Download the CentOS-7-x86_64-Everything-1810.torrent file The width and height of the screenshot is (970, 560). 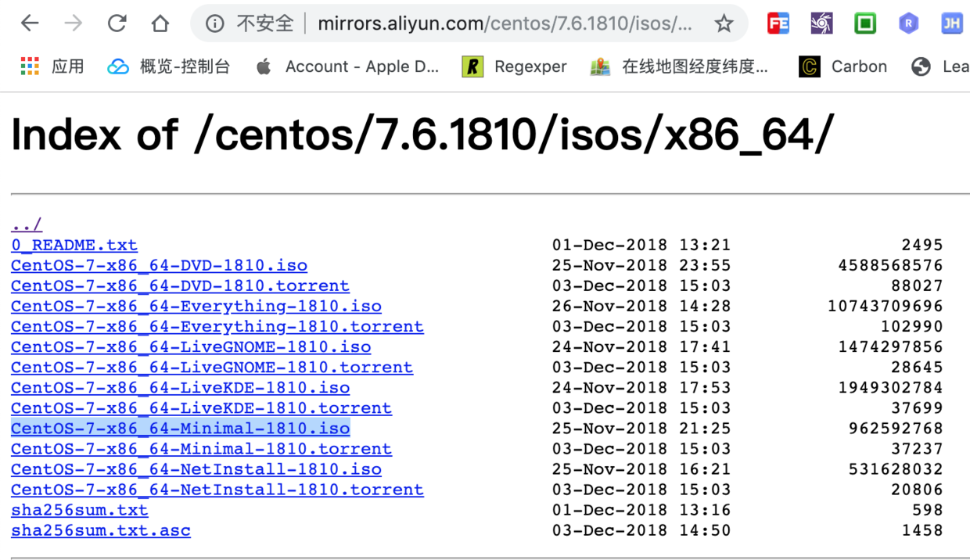(x=217, y=326)
